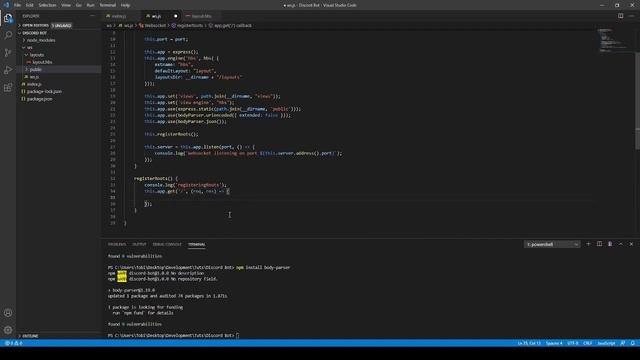Click the split editor icon
This screenshot has width=640, height=360.
click(620, 16)
